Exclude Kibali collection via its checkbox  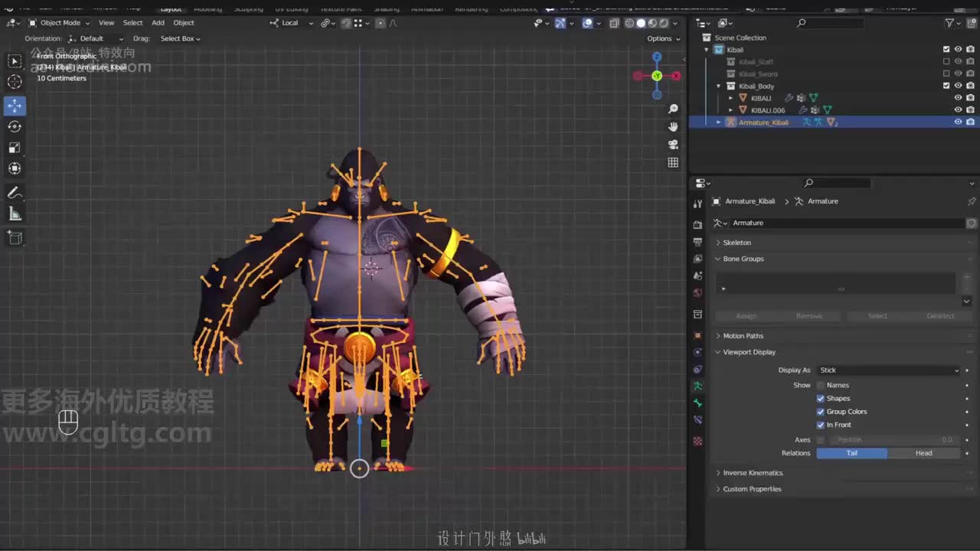pos(946,50)
